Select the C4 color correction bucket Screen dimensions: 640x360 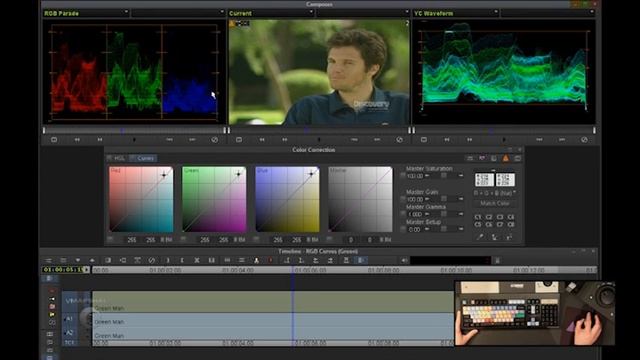click(x=511, y=217)
